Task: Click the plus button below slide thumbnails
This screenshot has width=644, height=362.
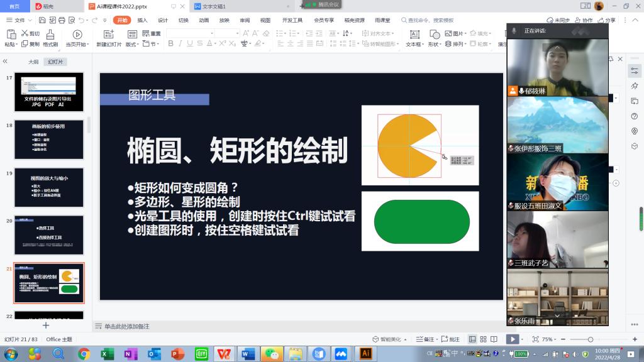Action: tap(46, 326)
